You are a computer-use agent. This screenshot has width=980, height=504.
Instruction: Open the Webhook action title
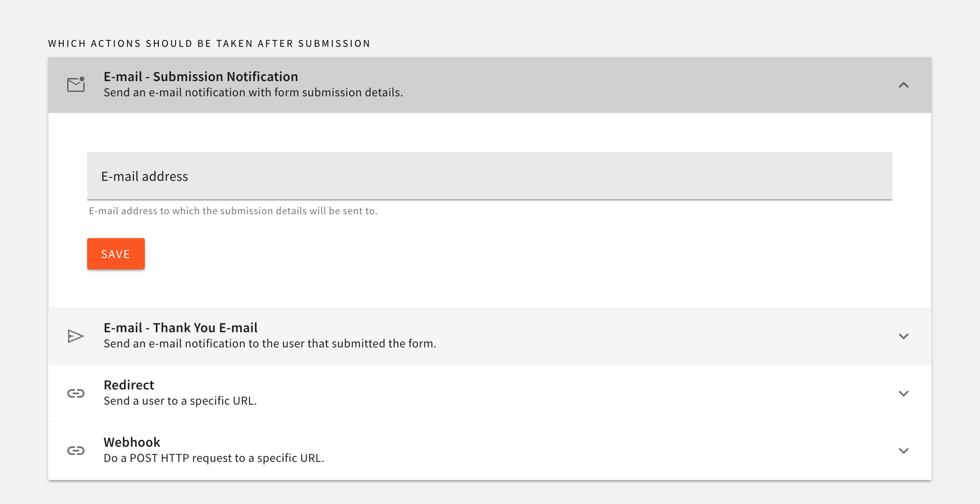[x=132, y=442]
